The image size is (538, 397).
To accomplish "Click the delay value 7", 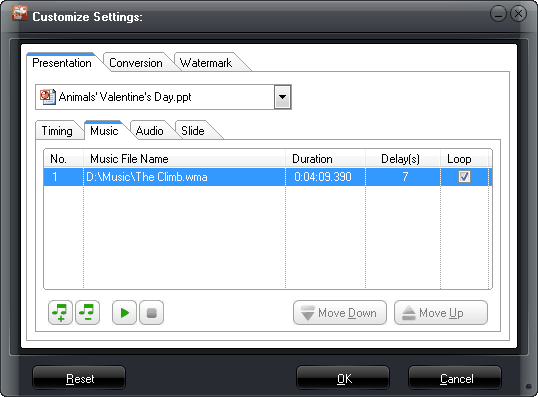I will pos(405,177).
